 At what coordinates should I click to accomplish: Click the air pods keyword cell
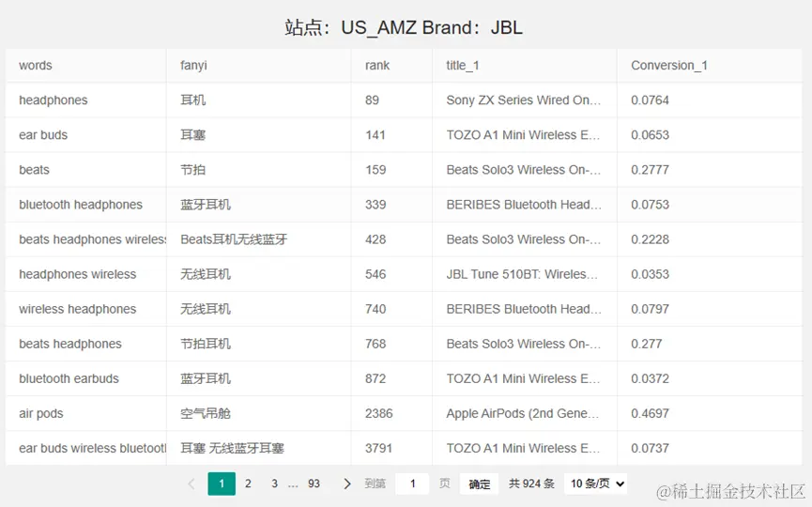(x=41, y=413)
